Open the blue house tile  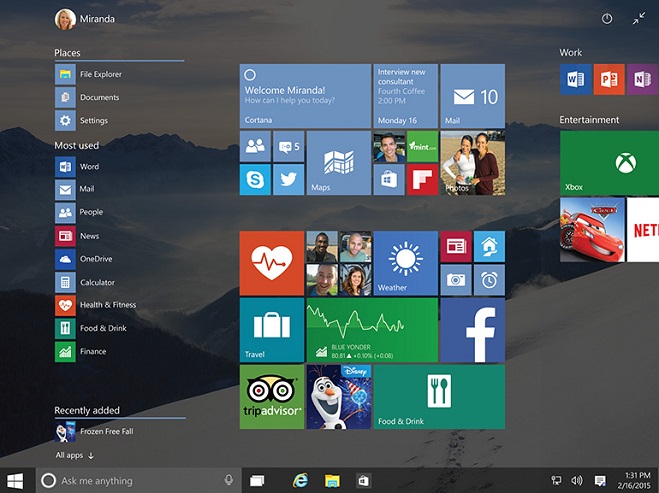tap(490, 246)
